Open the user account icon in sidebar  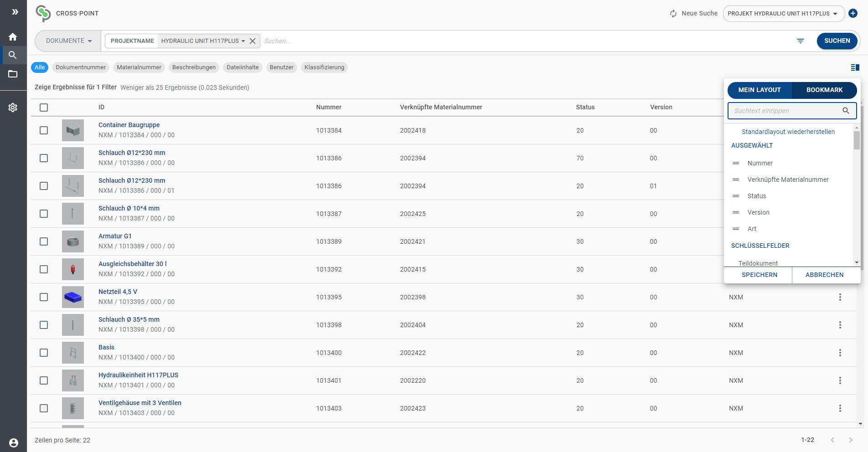pyautogui.click(x=14, y=442)
